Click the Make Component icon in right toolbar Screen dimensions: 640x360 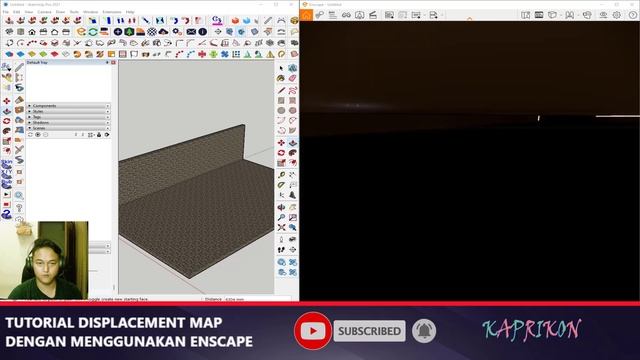(292, 68)
